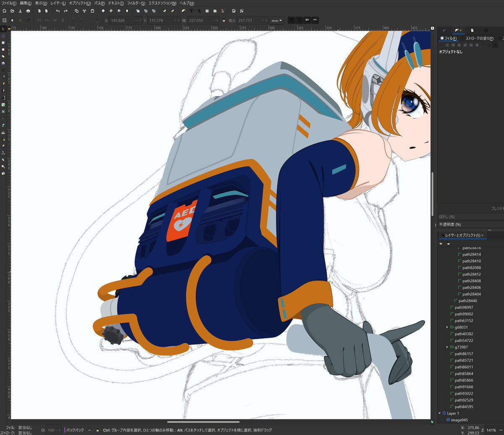Toggle scale rounded corners option
504x435 pixels.
[x=299, y=20]
